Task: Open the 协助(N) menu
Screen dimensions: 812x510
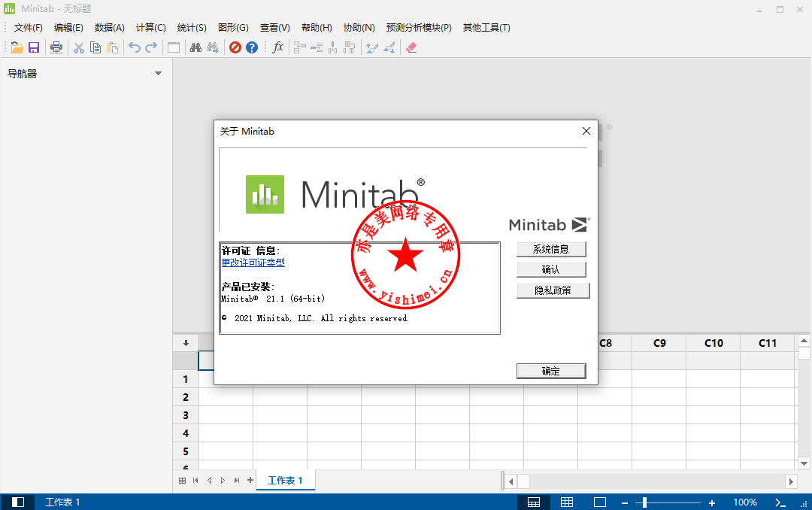Action: (359, 28)
